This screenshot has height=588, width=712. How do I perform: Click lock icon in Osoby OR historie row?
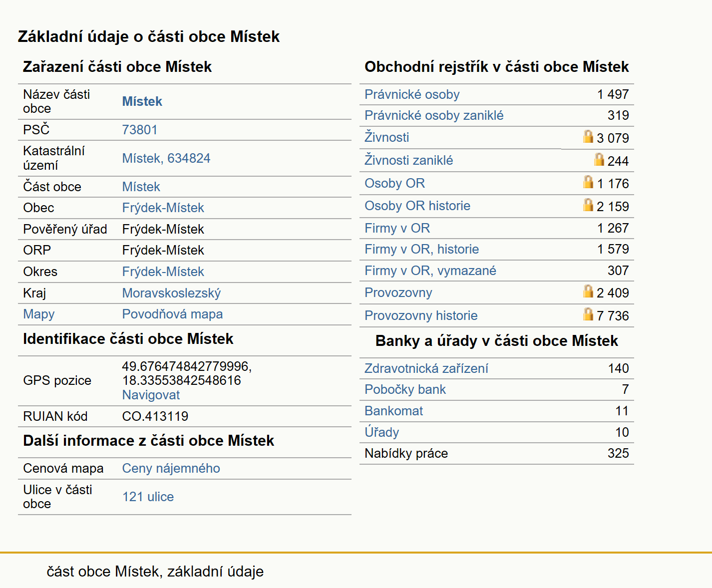[588, 205]
